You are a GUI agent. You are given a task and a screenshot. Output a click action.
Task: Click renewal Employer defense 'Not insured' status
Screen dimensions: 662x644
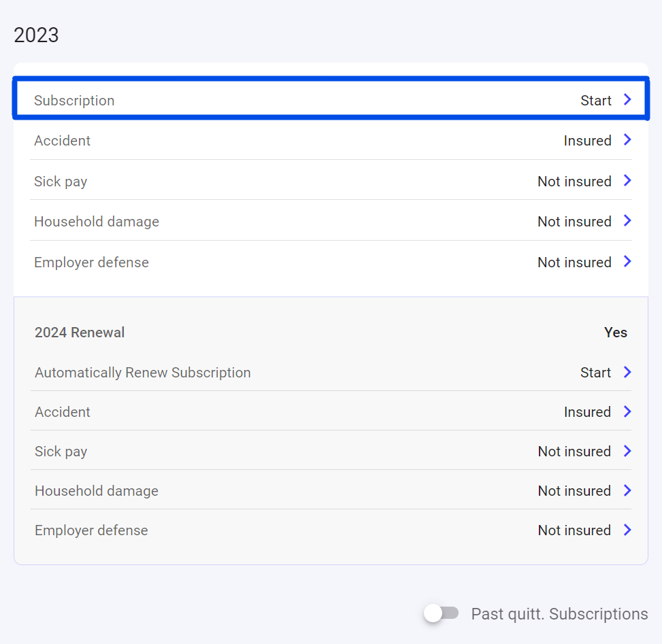tap(574, 530)
